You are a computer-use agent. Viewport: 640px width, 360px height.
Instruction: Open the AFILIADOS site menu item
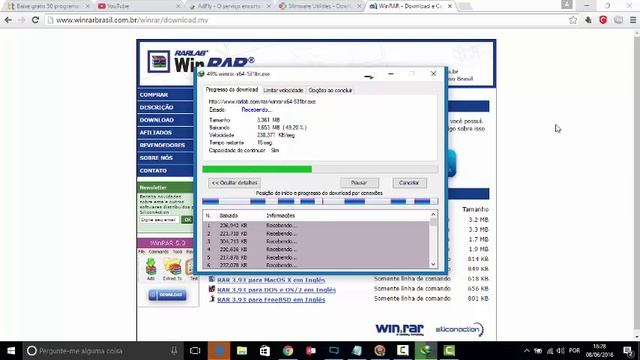tap(165, 133)
